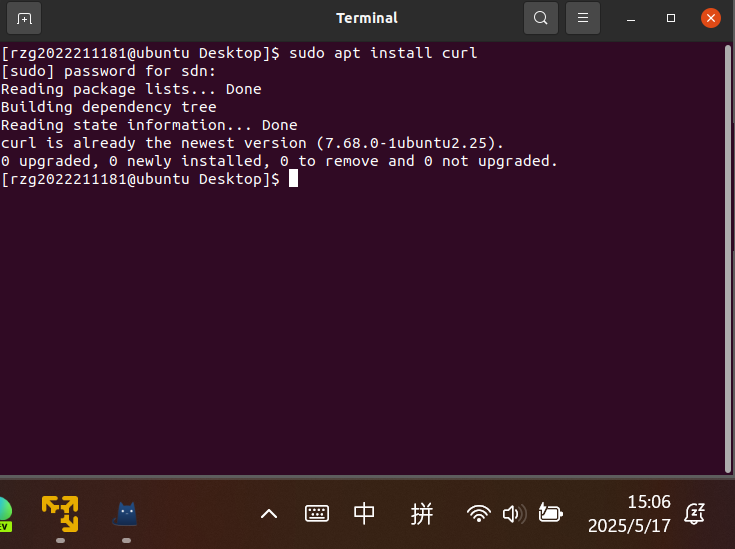Image resolution: width=735 pixels, height=549 pixels.
Task: Open the VMware Workstation taskbar icon
Action: point(60,513)
